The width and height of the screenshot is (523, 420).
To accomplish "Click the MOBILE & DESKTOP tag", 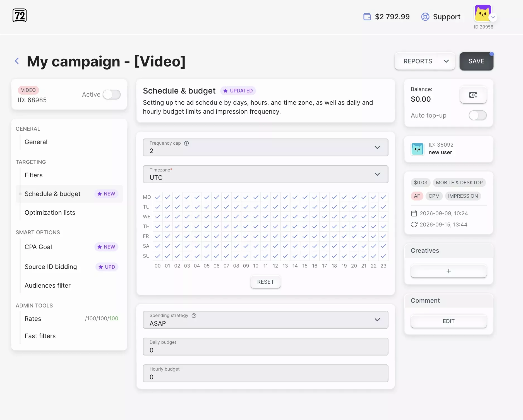I will point(459,183).
